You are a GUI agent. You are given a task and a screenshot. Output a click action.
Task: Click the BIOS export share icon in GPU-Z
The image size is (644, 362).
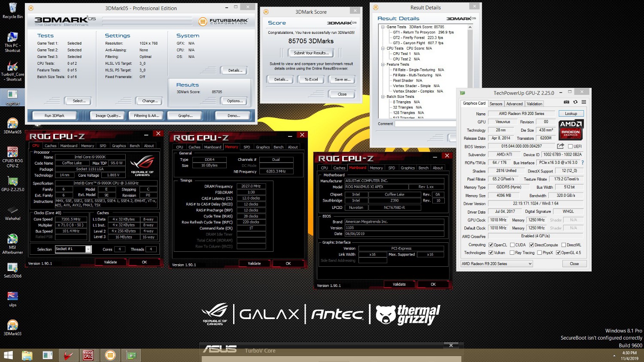tap(560, 146)
